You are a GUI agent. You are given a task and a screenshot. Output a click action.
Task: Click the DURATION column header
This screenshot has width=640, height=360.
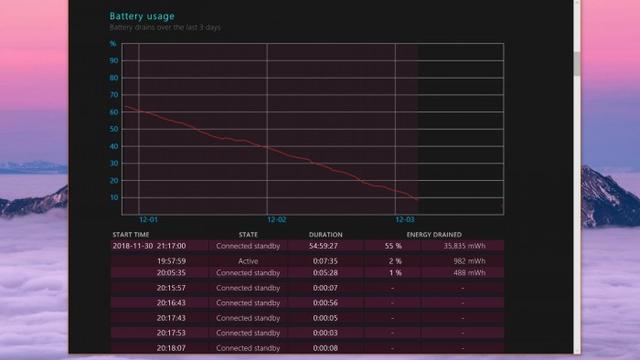pyautogui.click(x=325, y=235)
